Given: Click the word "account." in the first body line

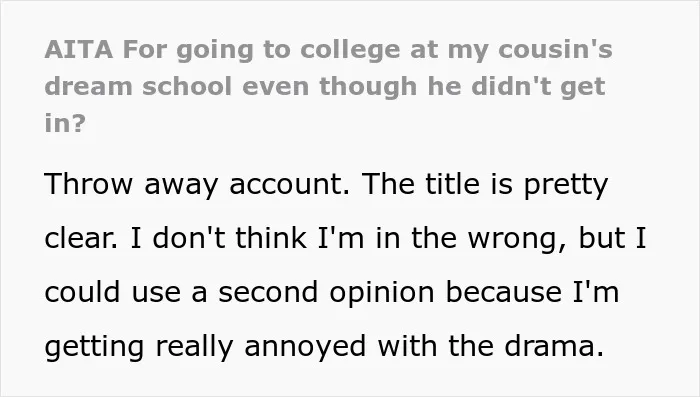Looking at the screenshot, I should (x=289, y=184).
